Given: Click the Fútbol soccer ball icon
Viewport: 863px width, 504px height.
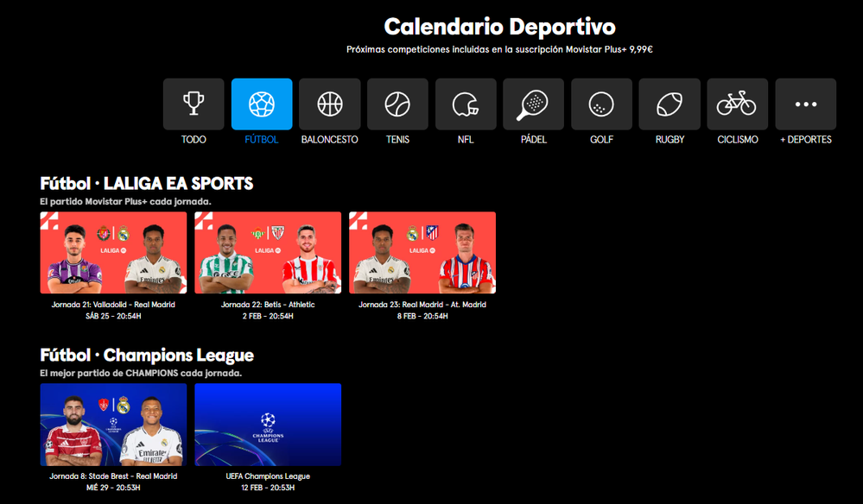Looking at the screenshot, I should 262,104.
